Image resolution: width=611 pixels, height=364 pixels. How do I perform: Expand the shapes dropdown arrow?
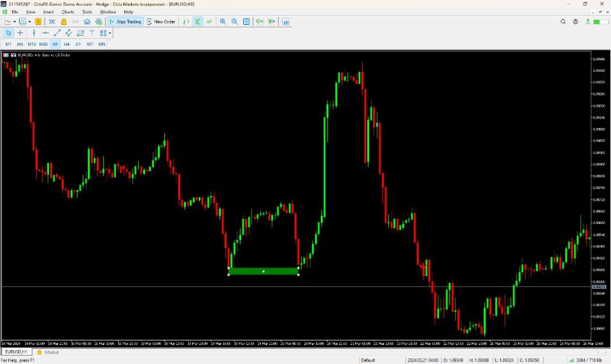(x=110, y=33)
